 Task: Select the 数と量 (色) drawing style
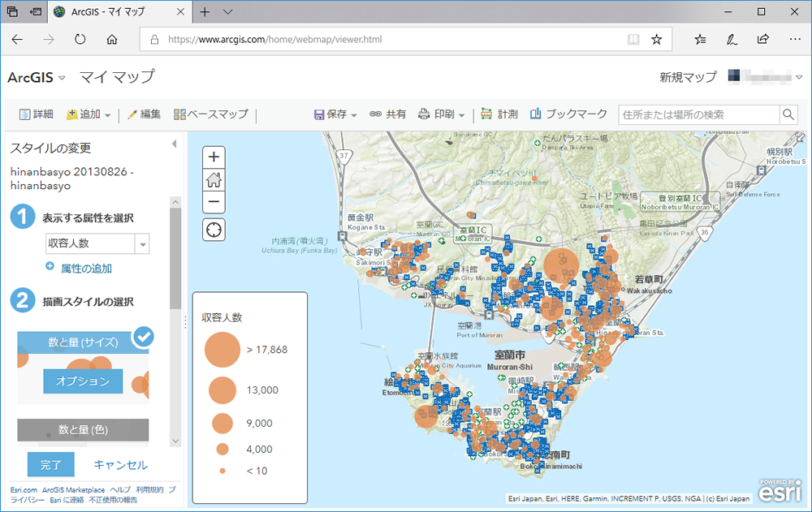click(x=83, y=430)
